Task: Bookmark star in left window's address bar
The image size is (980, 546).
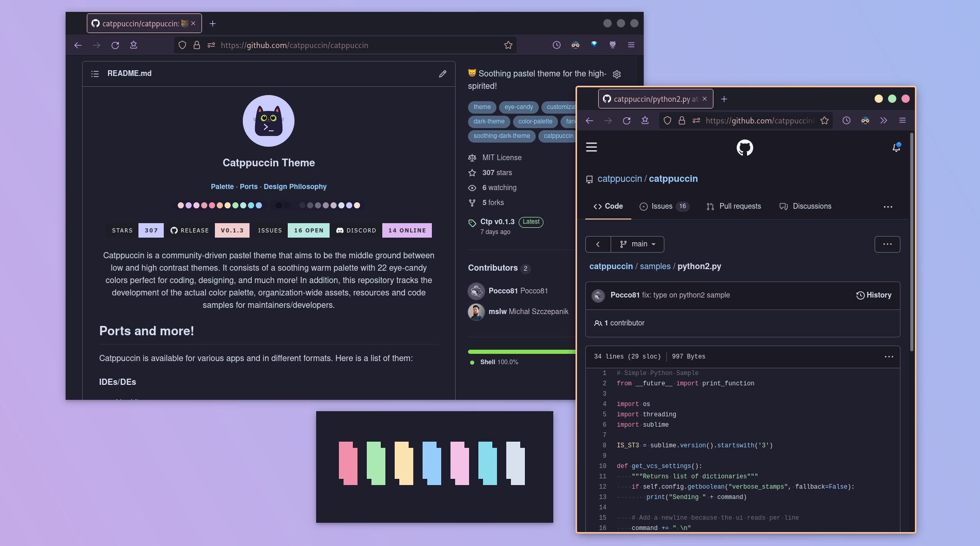Action: coord(508,45)
